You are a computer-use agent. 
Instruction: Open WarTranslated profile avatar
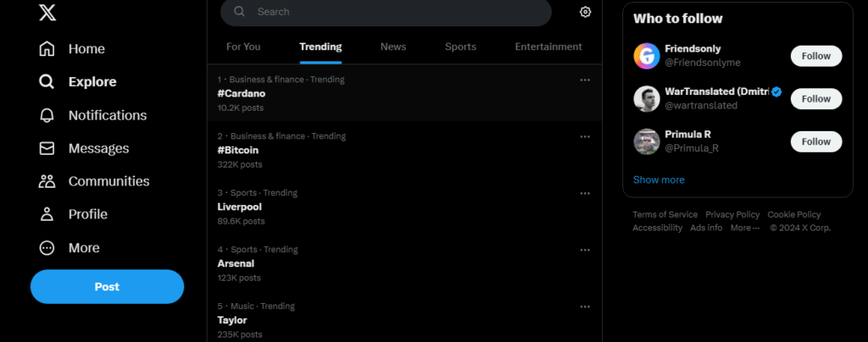(x=647, y=99)
